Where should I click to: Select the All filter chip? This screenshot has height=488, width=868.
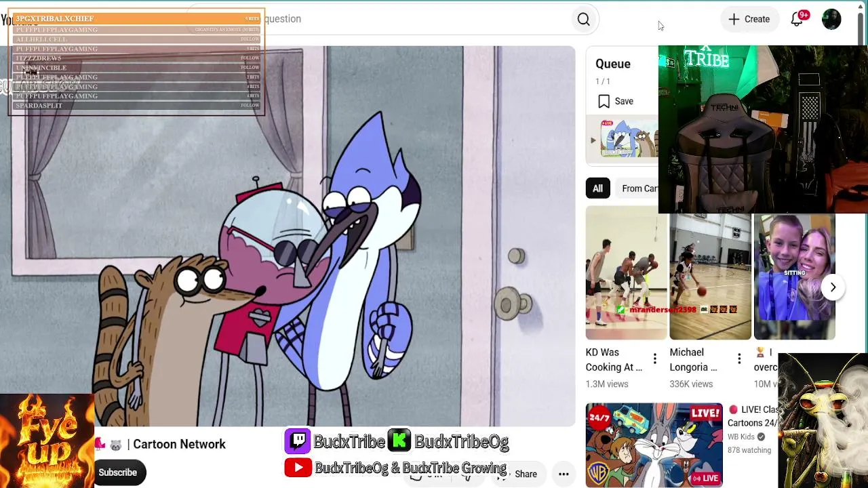point(597,188)
